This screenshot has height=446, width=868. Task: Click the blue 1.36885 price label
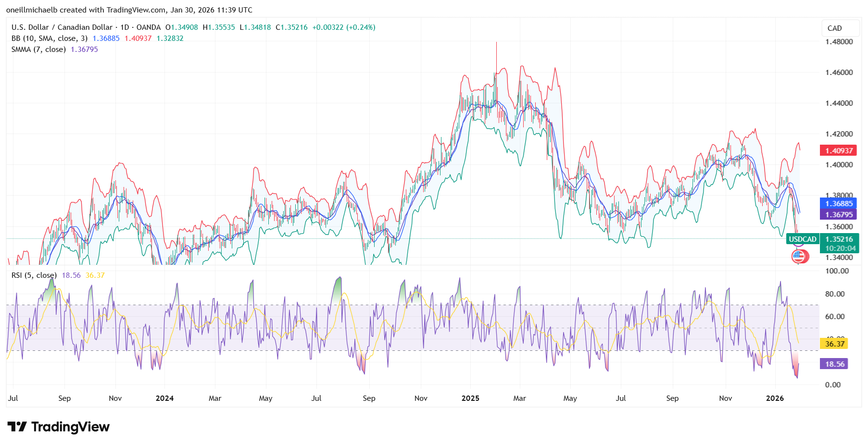point(838,203)
